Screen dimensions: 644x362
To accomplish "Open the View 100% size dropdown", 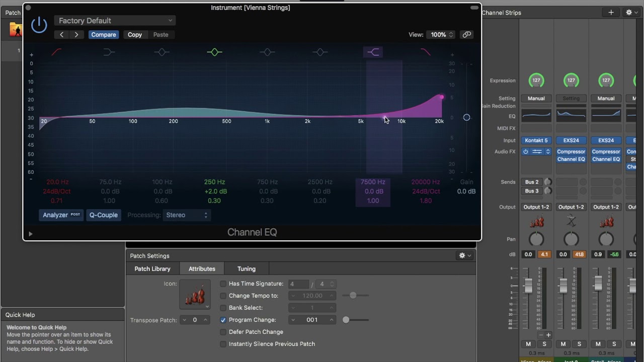I will tap(441, 35).
